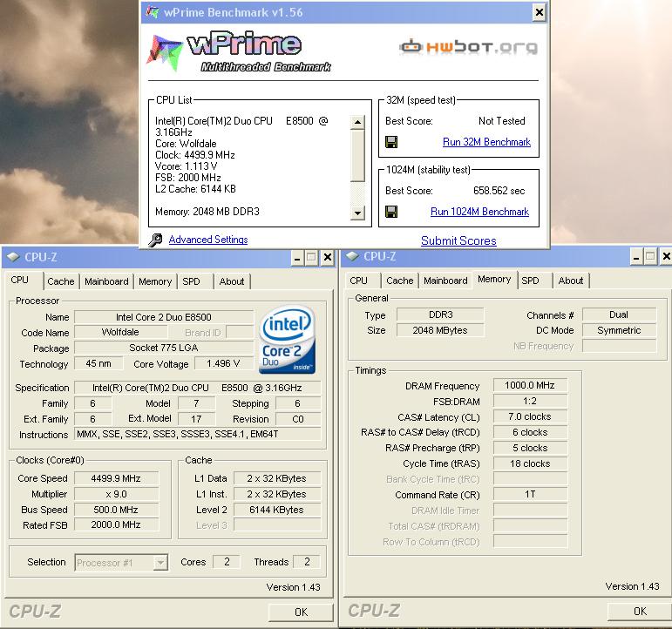Viewport: 672px width, 629px height.
Task: Click the Core Voltage 1.496 V field
Action: point(223,364)
